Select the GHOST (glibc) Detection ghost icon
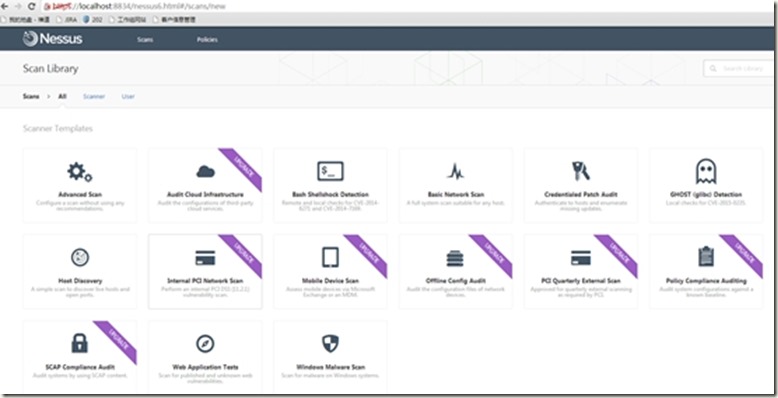778x398 pixels. [x=706, y=171]
